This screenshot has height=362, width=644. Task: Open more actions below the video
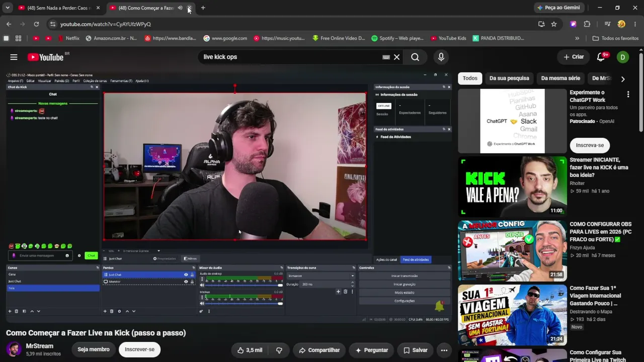pyautogui.click(x=444, y=350)
